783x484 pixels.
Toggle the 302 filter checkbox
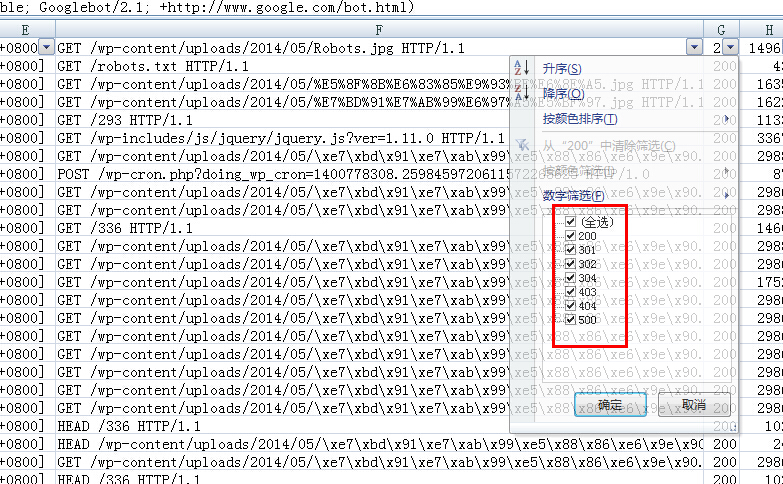pyautogui.click(x=570, y=264)
